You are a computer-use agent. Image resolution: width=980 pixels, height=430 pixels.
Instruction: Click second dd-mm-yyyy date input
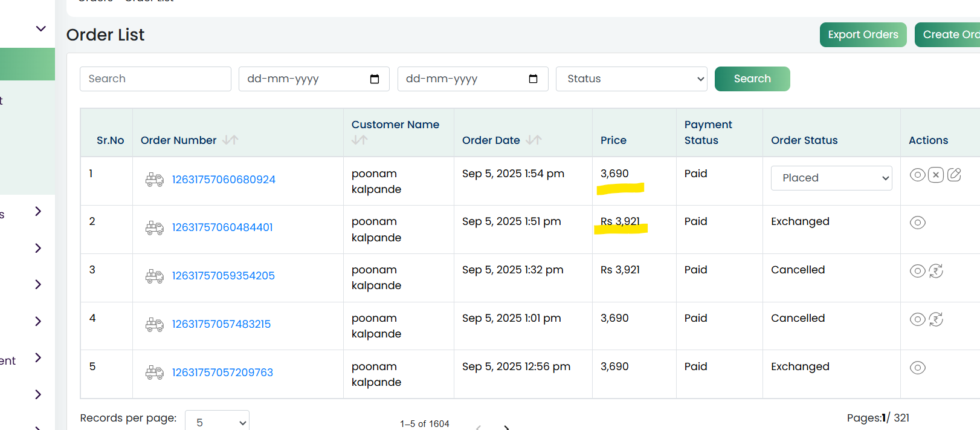(472, 79)
